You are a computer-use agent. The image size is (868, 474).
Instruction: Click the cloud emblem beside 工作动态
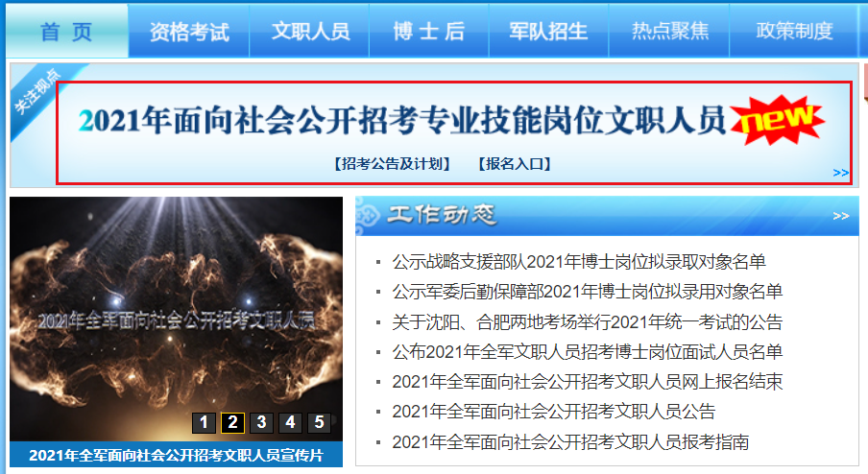click(368, 215)
